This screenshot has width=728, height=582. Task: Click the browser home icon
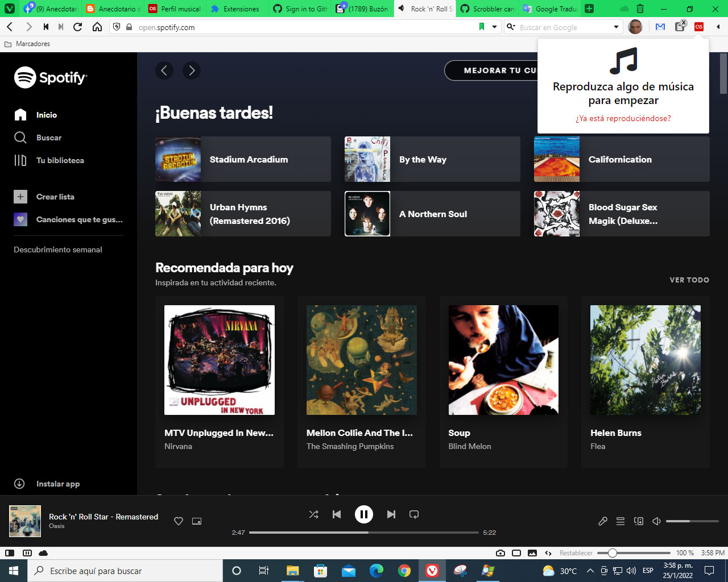(x=97, y=27)
